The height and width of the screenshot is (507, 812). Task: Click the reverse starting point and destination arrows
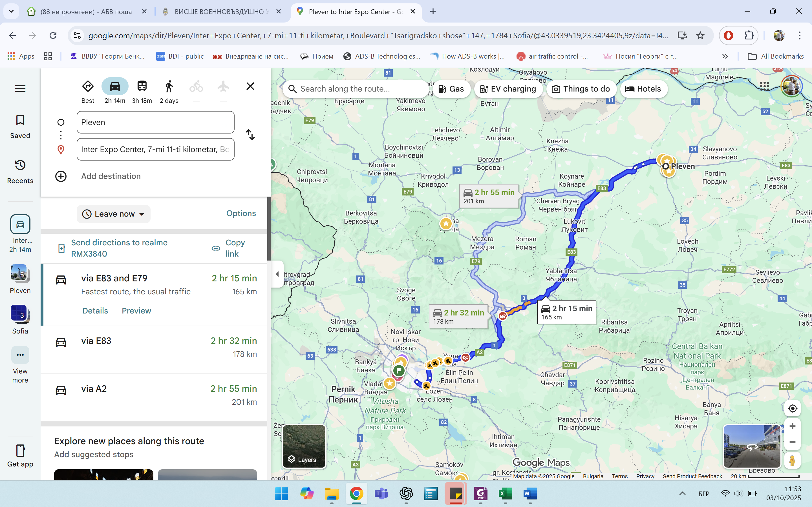250,135
